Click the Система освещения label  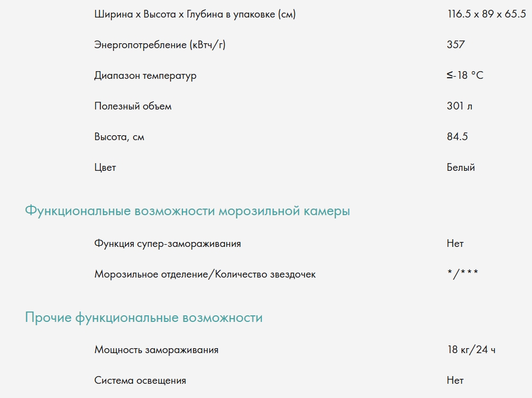click(x=140, y=380)
